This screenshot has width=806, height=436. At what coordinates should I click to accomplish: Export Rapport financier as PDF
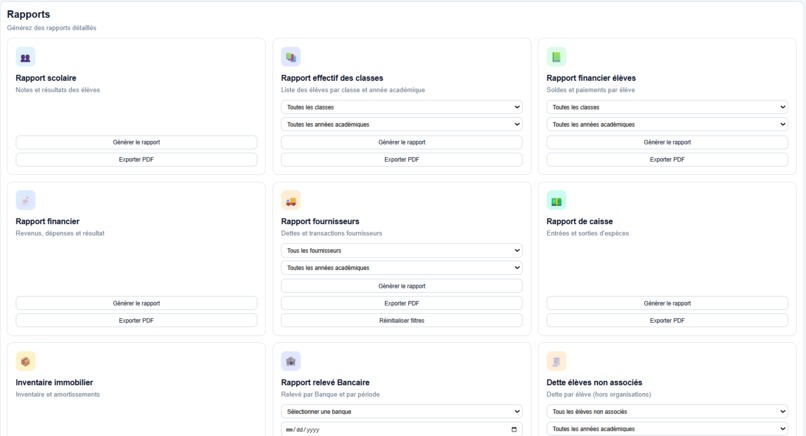pyautogui.click(x=136, y=320)
